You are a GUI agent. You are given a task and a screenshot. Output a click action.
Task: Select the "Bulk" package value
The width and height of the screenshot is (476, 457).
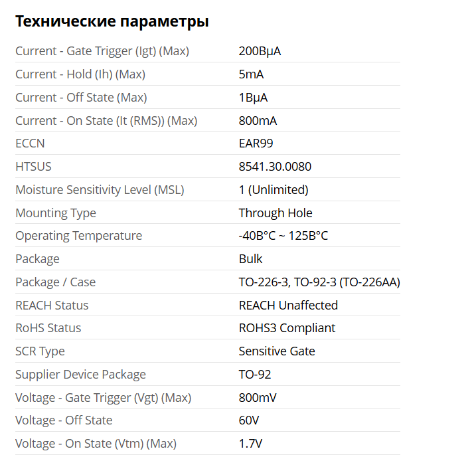[250, 259]
